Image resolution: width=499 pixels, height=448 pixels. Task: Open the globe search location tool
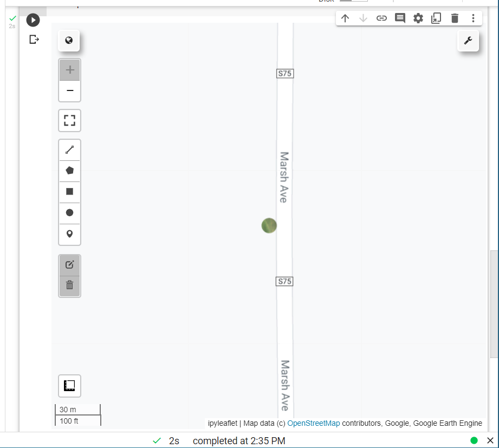coord(69,41)
